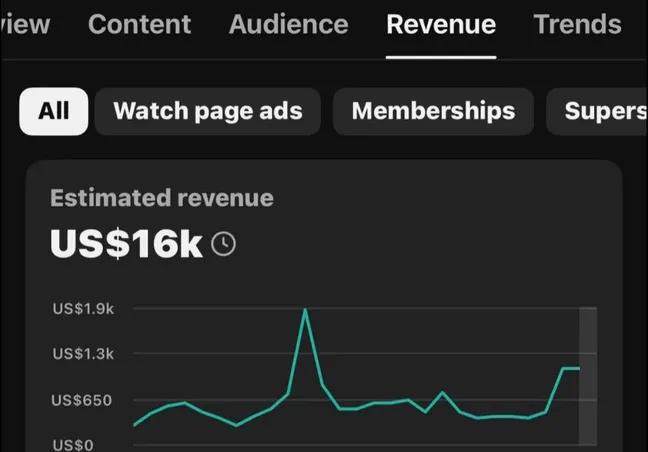Image resolution: width=648 pixels, height=452 pixels.
Task: Select the All filter chip
Action: tap(53, 111)
